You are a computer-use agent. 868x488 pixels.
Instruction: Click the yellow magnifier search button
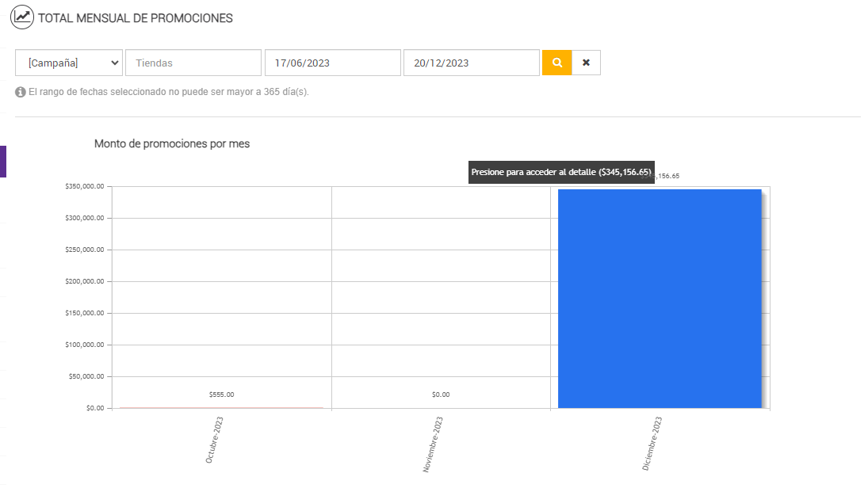coord(556,63)
